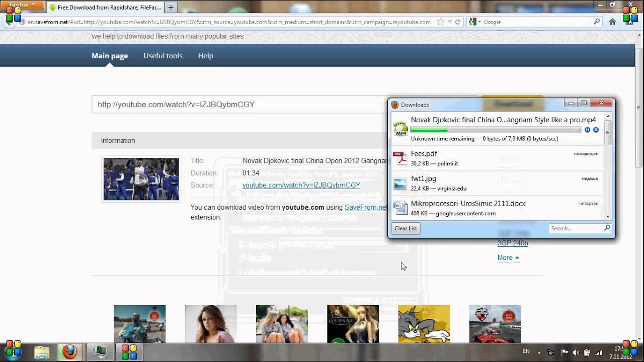Collapse the More formats list
The height and width of the screenshot is (362, 644).
click(508, 258)
